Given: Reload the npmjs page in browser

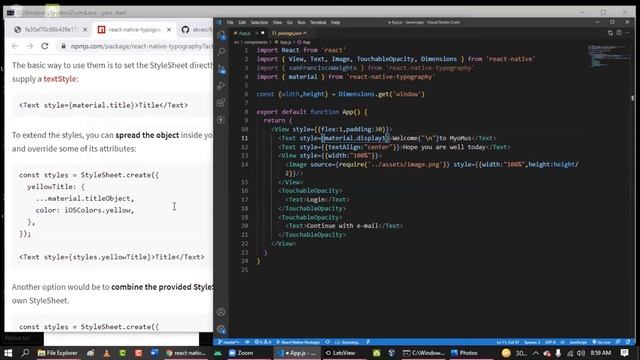Looking at the screenshot, I should tap(45, 46).
